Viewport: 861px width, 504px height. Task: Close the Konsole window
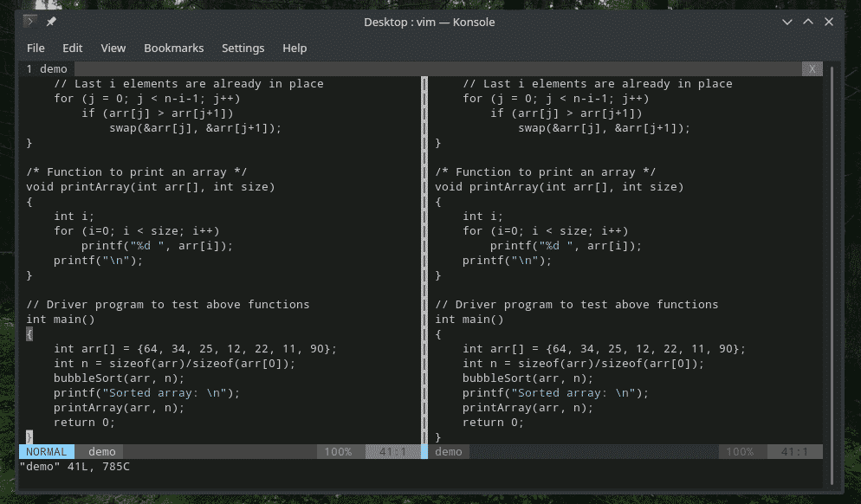point(829,22)
